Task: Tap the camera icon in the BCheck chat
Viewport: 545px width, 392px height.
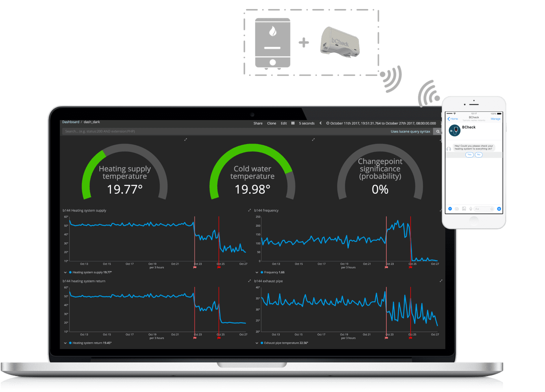Action: point(456,209)
